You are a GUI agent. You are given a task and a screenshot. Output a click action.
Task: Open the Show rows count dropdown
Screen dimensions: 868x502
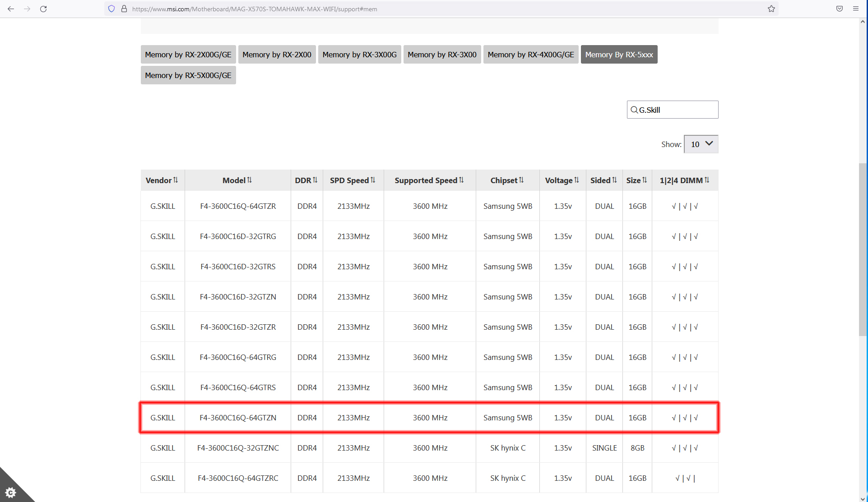[701, 144]
